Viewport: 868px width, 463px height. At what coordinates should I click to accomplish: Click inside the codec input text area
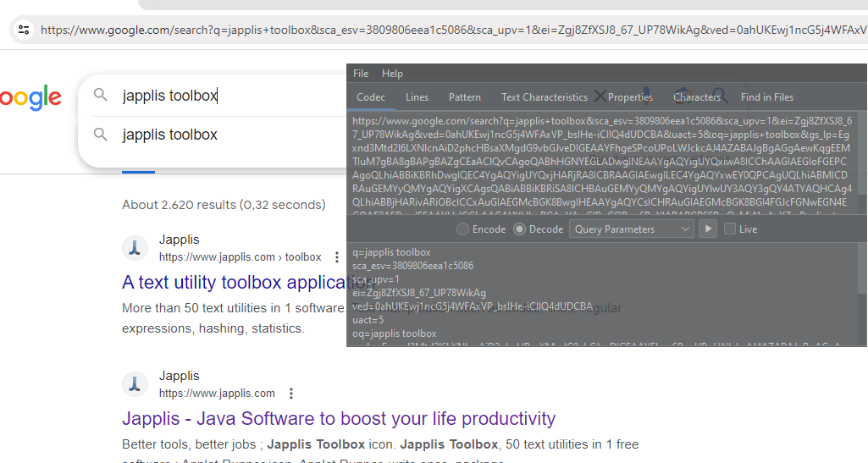[602, 162]
